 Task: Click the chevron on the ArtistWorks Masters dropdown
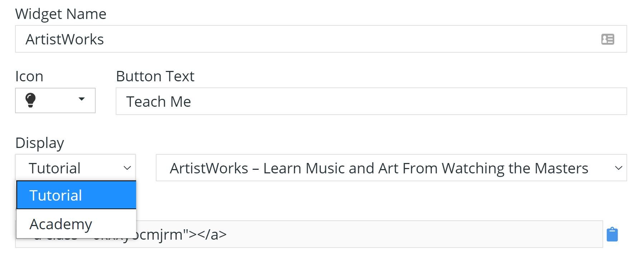point(618,168)
